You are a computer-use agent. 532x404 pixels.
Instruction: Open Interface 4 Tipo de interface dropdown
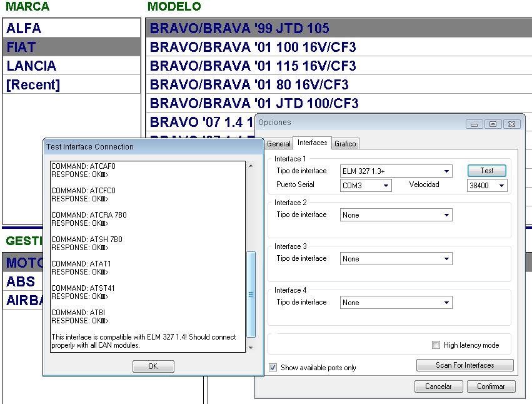click(x=396, y=303)
